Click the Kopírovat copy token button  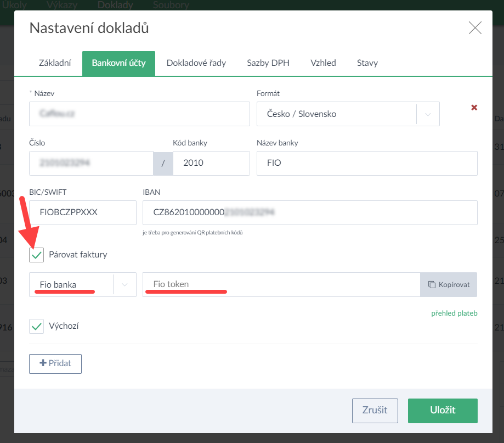tap(449, 284)
